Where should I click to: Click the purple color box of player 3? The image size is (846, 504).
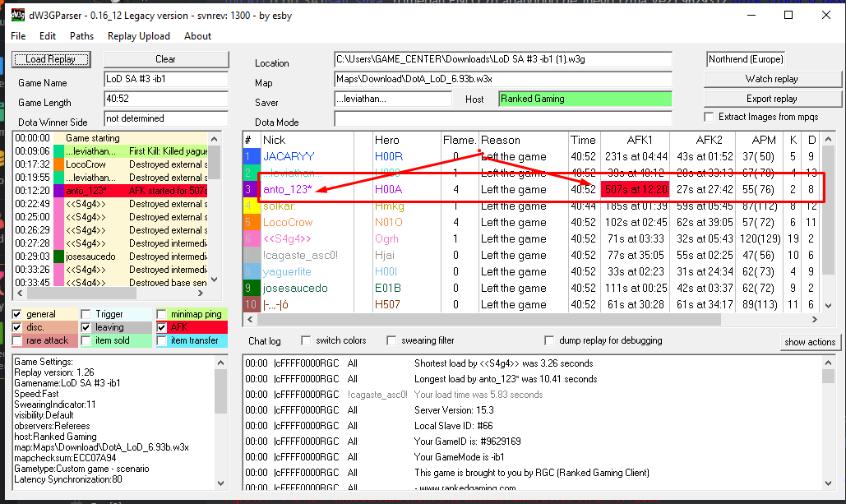pyautogui.click(x=251, y=189)
